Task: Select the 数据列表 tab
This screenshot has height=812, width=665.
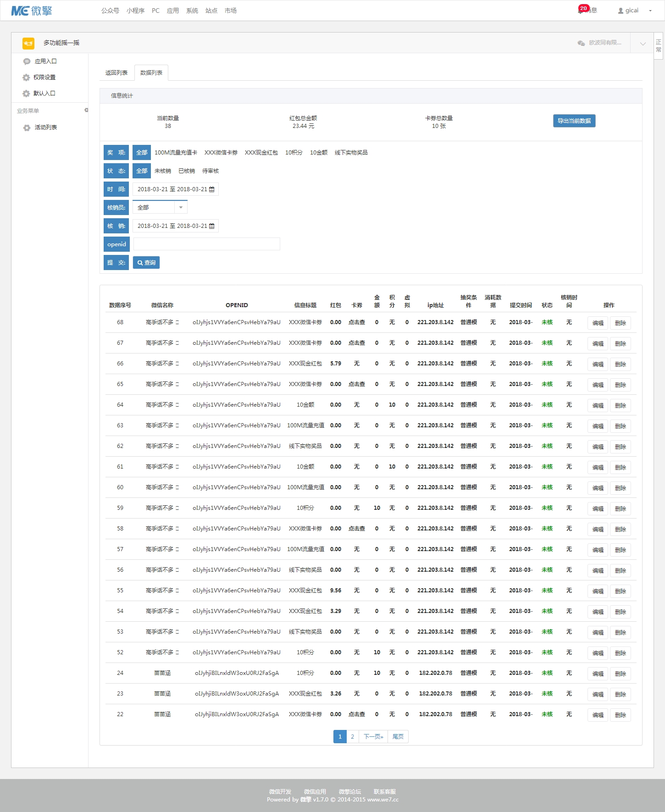Action: pos(151,73)
